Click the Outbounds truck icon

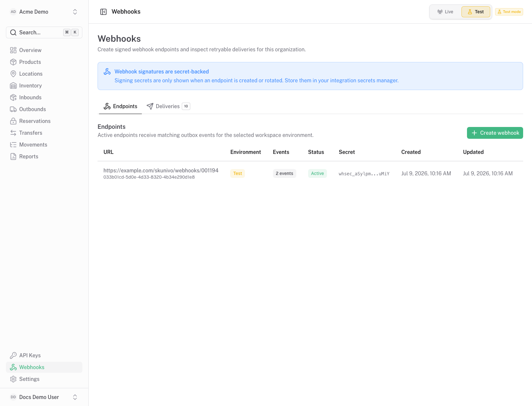click(x=13, y=109)
